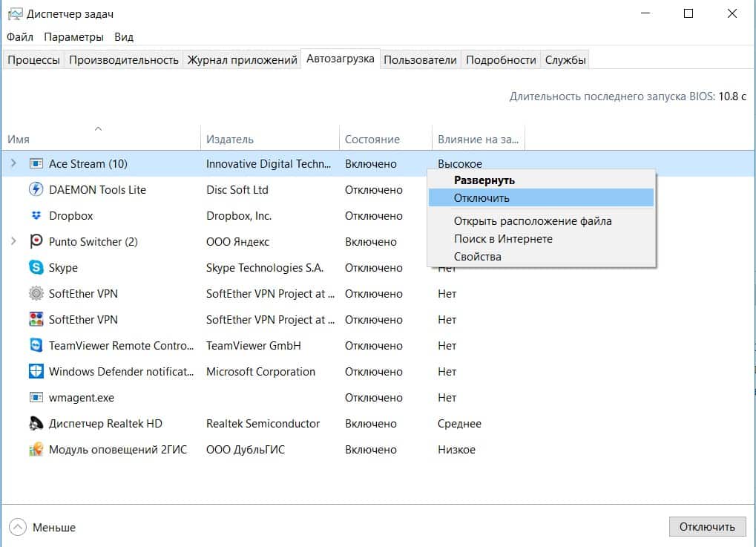The height and width of the screenshot is (547, 756).
Task: Click the TeamViewer Remote Control icon
Action: click(36, 346)
